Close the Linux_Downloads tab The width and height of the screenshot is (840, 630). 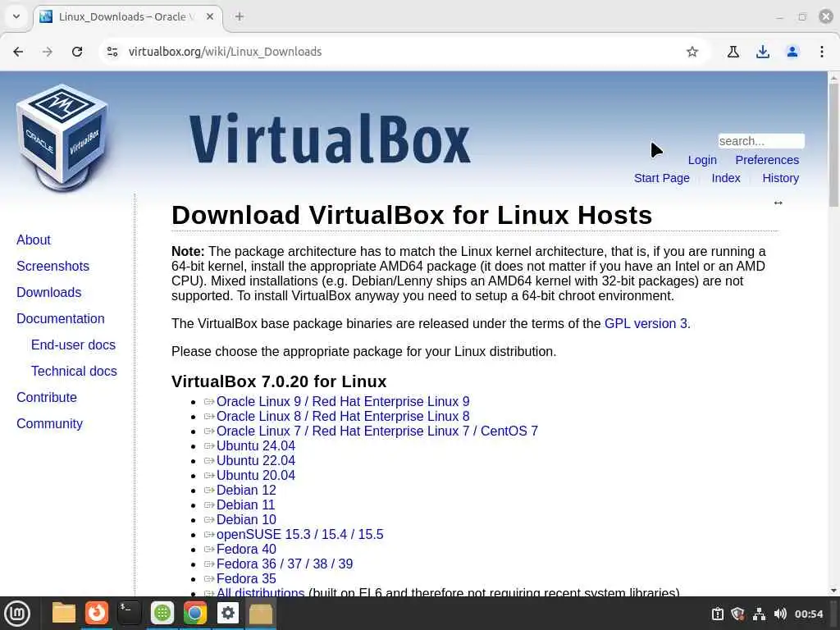click(x=210, y=16)
